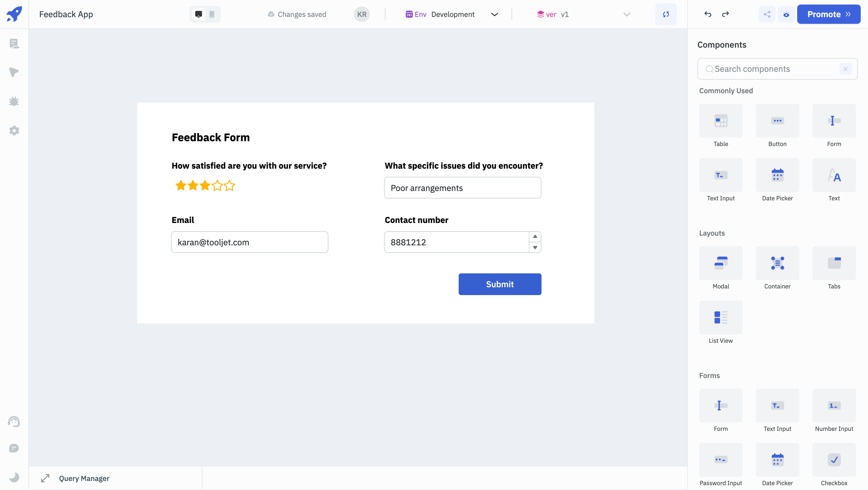The image size is (868, 490).
Task: Click the Submit button on feedback form
Action: (x=500, y=284)
